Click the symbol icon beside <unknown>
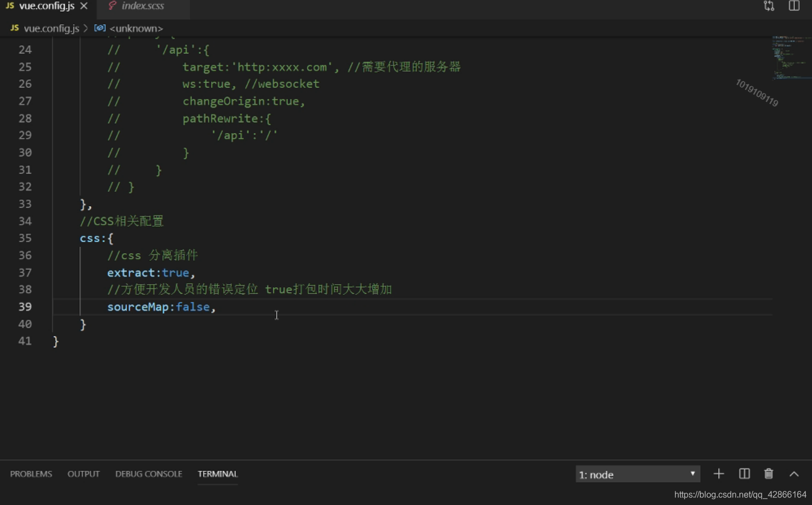 coord(100,28)
